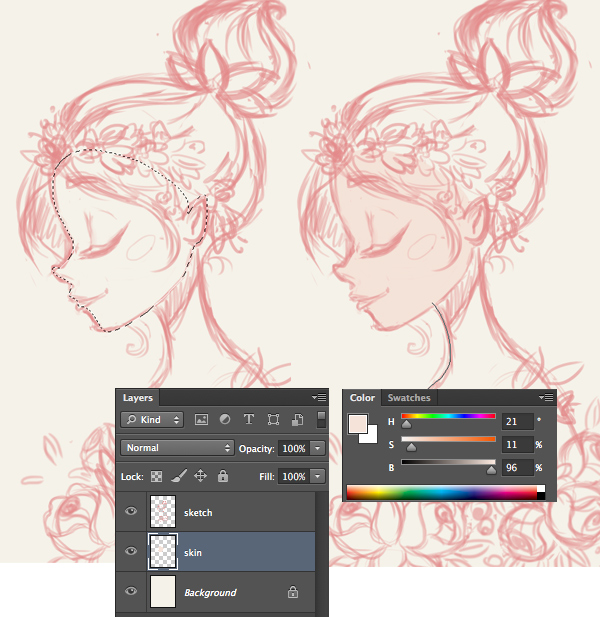Open the Normal blend mode dropdown
The height and width of the screenshot is (619, 600).
tap(177, 448)
